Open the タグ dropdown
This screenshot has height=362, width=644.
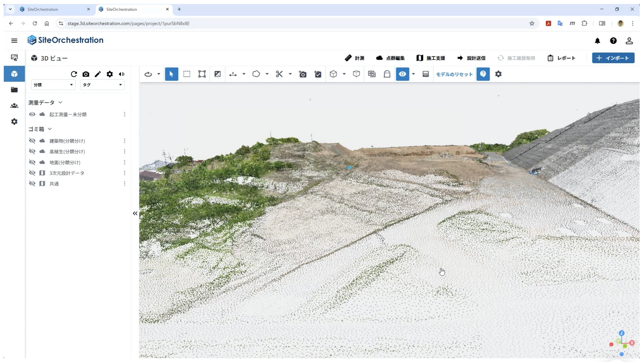click(102, 85)
